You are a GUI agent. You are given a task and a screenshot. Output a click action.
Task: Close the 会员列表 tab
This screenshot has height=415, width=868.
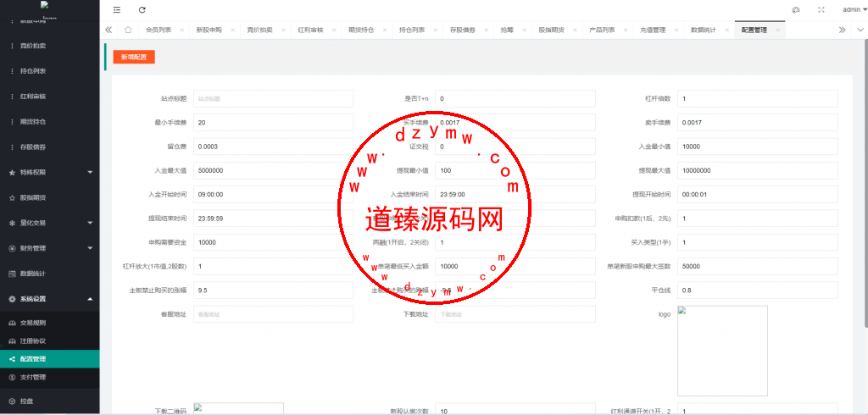click(181, 30)
